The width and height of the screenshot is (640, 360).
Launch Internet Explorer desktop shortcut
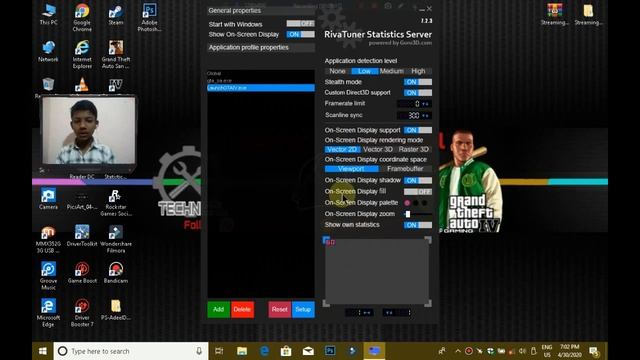tap(82, 54)
